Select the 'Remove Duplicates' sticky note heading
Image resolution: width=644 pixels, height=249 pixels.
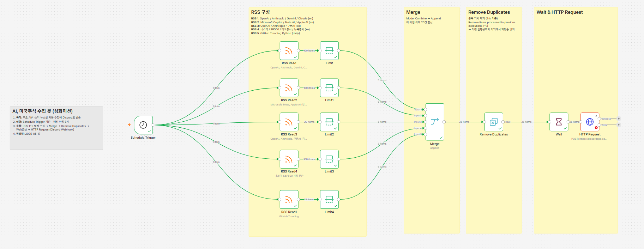click(x=489, y=12)
